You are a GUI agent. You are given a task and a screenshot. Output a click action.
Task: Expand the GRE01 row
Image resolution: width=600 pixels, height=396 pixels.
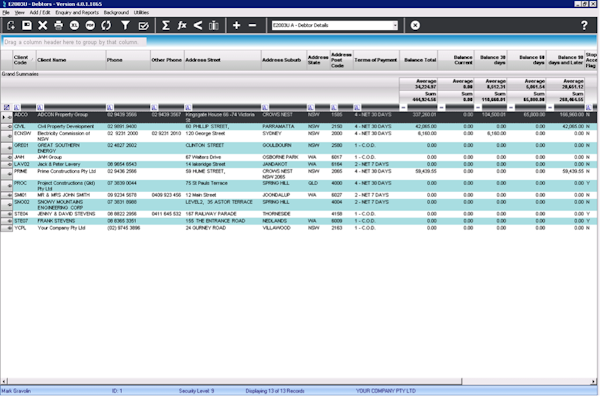coord(9,148)
